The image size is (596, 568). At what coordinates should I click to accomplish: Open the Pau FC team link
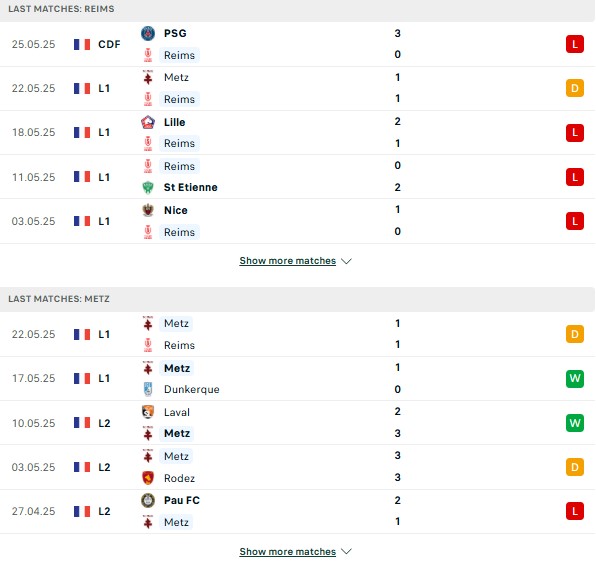click(x=182, y=500)
